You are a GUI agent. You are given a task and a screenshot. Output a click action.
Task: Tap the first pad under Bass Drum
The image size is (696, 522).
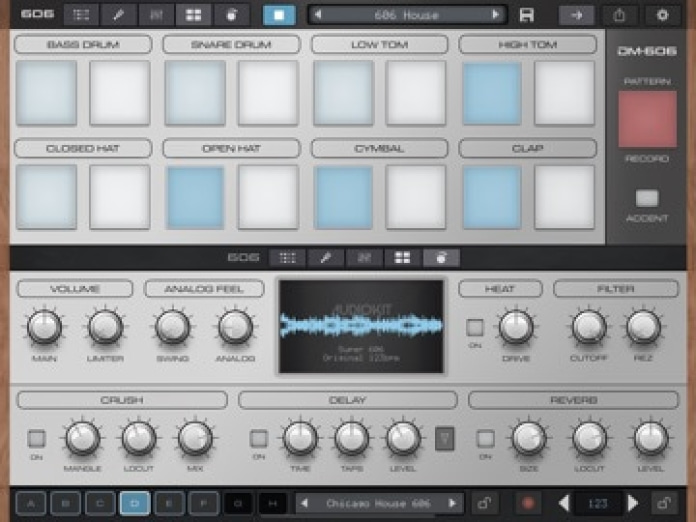tap(46, 93)
